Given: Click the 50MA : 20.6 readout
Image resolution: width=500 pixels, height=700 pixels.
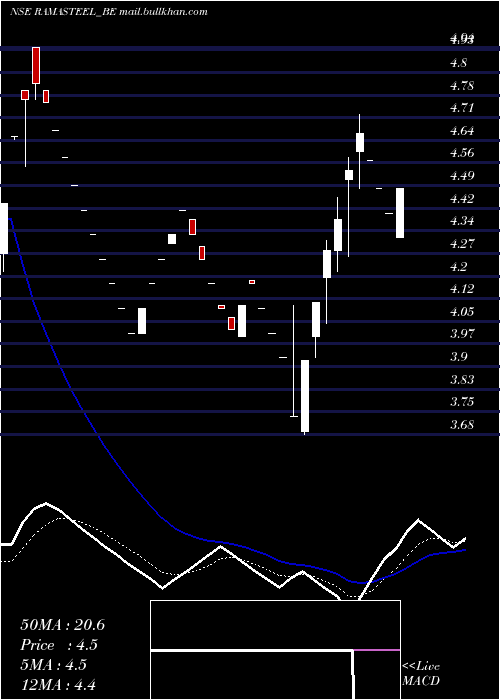Looking at the screenshot, I should pyautogui.click(x=62, y=625).
